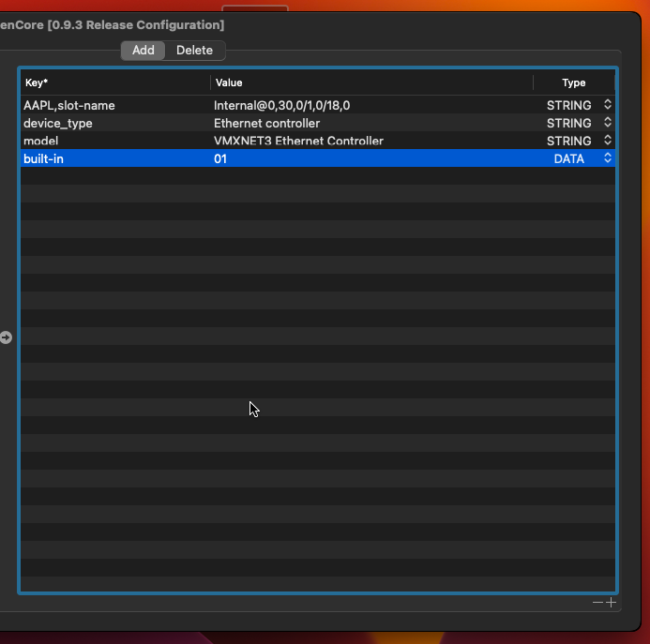The image size is (650, 644).
Task: Click the plus icon to add a row
Action: pos(612,603)
